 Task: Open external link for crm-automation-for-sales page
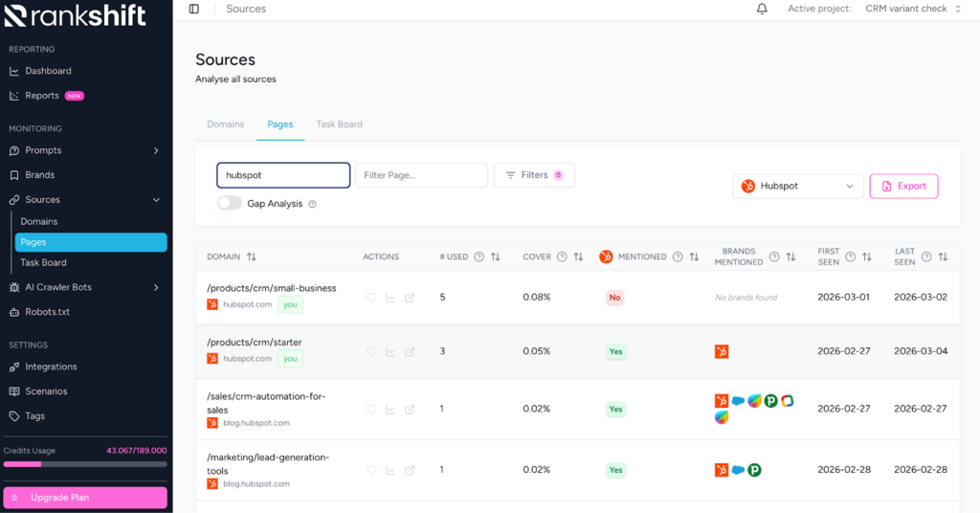point(410,410)
